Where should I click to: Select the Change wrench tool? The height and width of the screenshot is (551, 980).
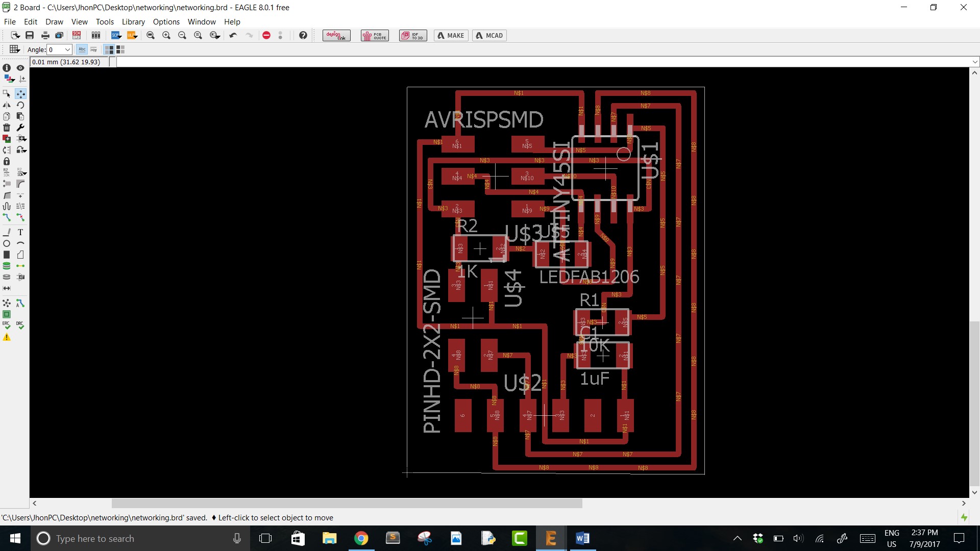coord(21,127)
